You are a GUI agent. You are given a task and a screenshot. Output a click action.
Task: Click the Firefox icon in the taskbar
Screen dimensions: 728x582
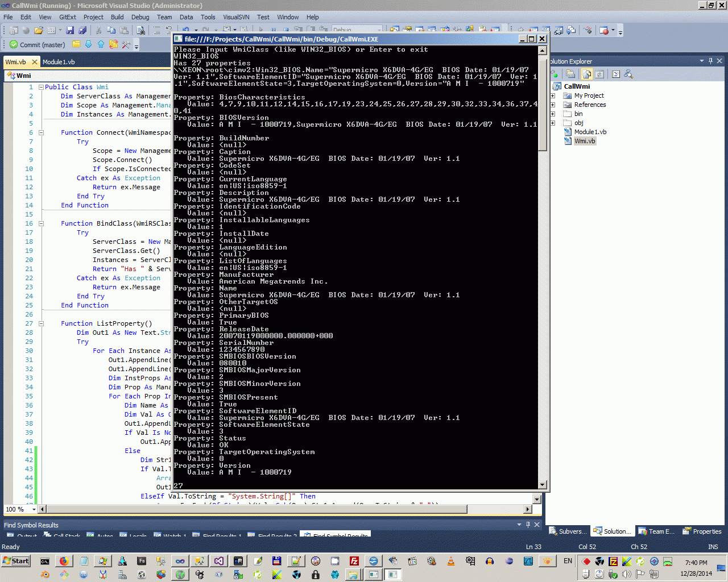coord(64,561)
